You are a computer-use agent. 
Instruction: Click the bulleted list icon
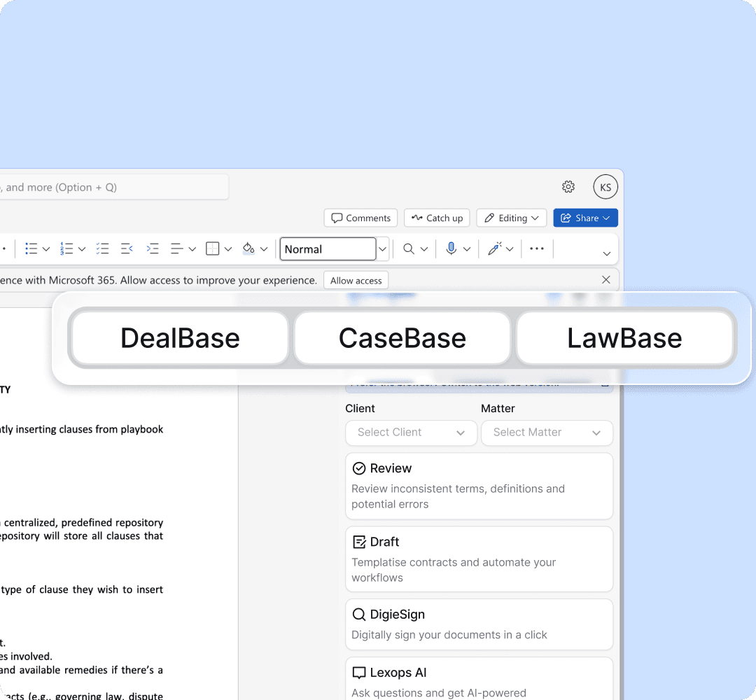pyautogui.click(x=31, y=248)
